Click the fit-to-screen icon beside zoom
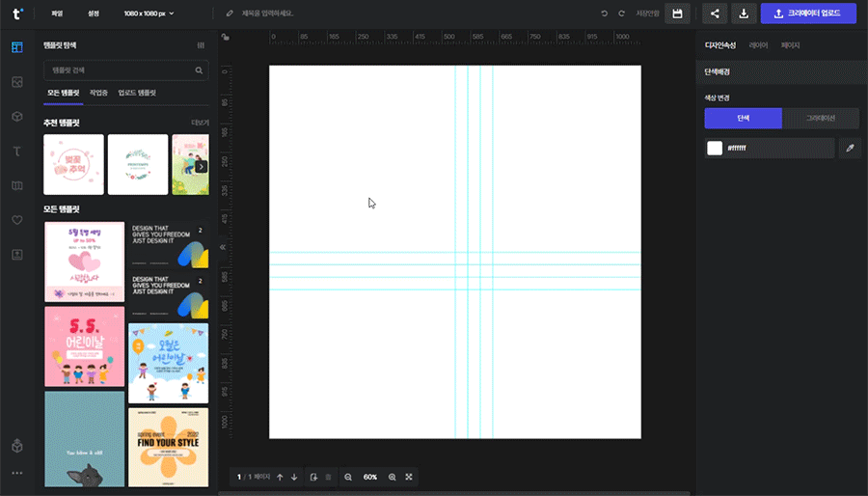Image resolution: width=868 pixels, height=496 pixels. click(x=410, y=477)
